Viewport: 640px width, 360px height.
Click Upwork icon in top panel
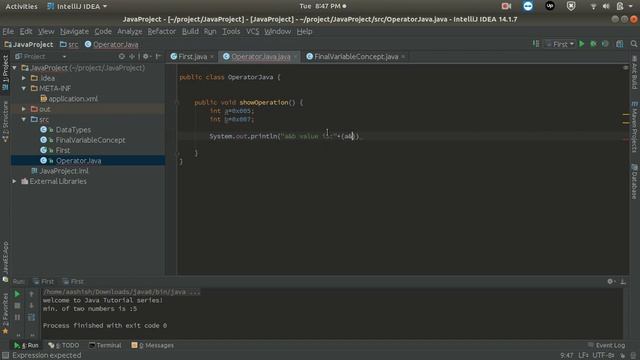point(550,6)
